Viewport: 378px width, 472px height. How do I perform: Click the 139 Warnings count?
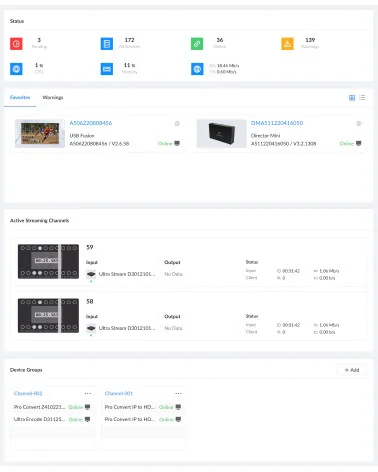pos(310,40)
